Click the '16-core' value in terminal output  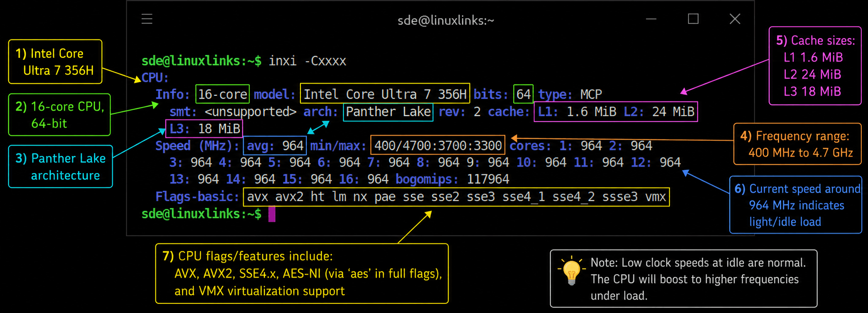click(223, 94)
